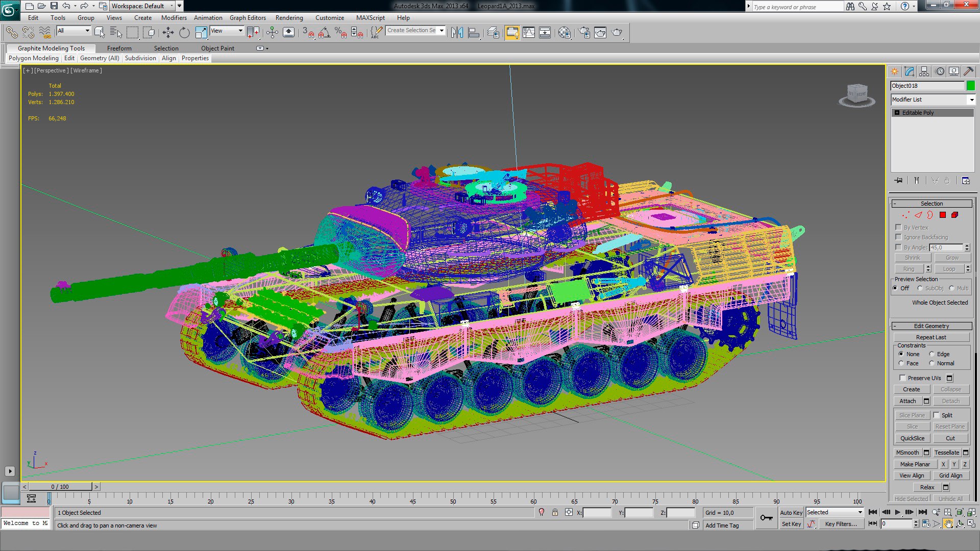Open the selection filter All dropdown
Viewport: 980px width, 551px height.
click(73, 31)
